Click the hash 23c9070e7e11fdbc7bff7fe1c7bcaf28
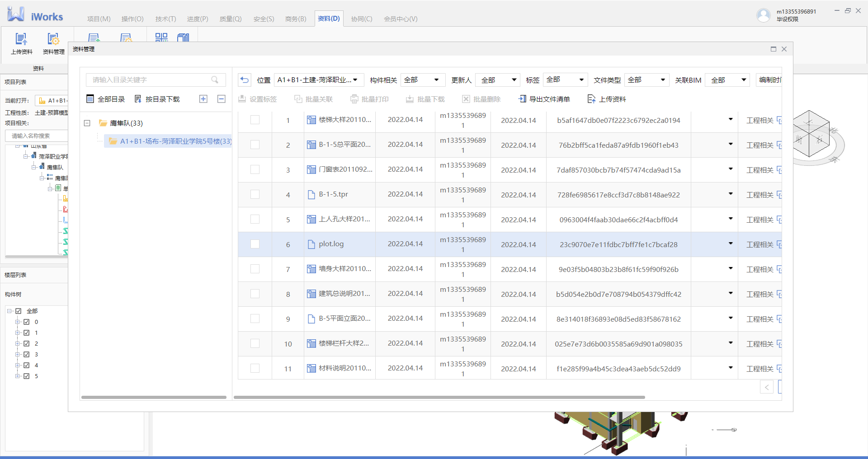 (618, 244)
